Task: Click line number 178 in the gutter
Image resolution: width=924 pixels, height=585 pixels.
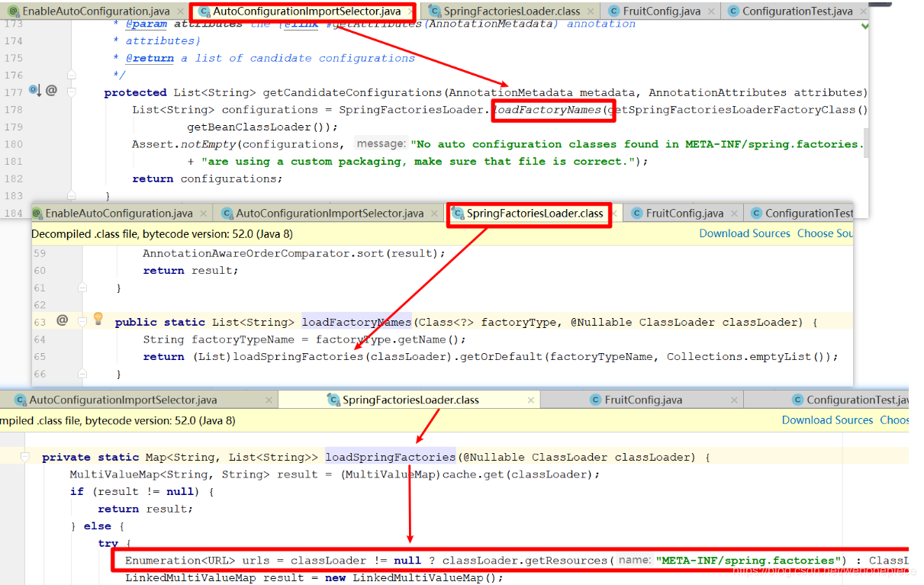Action: click(x=14, y=110)
